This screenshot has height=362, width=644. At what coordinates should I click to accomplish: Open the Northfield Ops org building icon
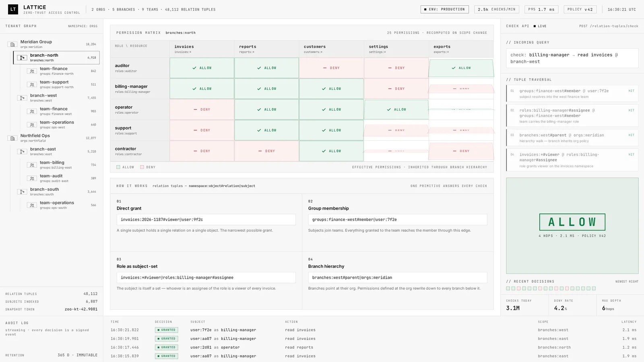[x=12, y=138]
